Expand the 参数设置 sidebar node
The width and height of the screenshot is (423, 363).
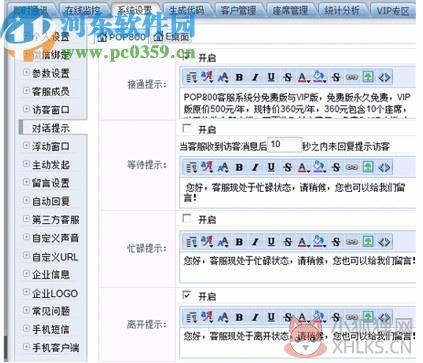26,72
